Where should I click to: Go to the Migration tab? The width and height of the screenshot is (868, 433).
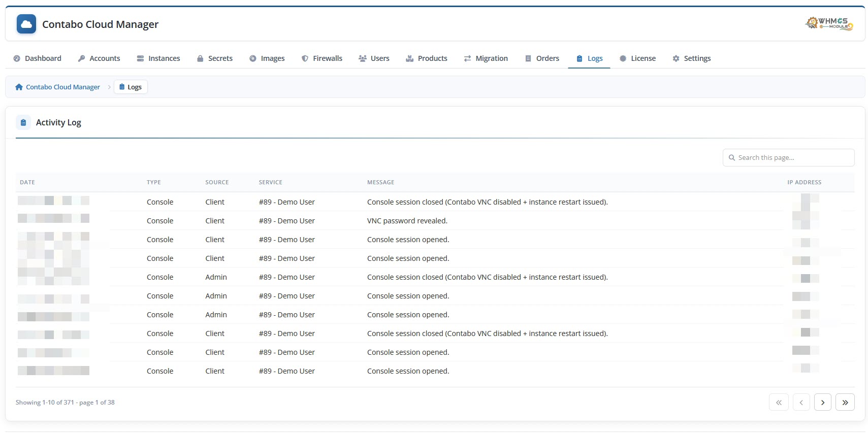(486, 58)
